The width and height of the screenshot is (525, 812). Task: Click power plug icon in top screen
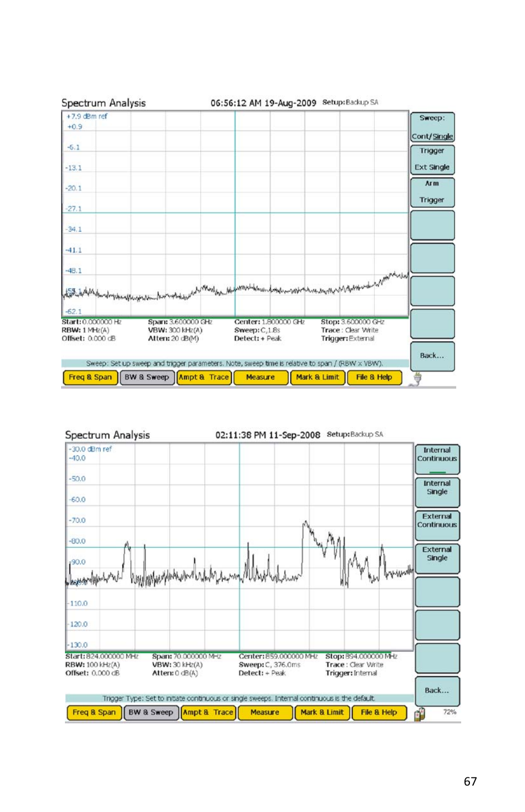tap(417, 379)
